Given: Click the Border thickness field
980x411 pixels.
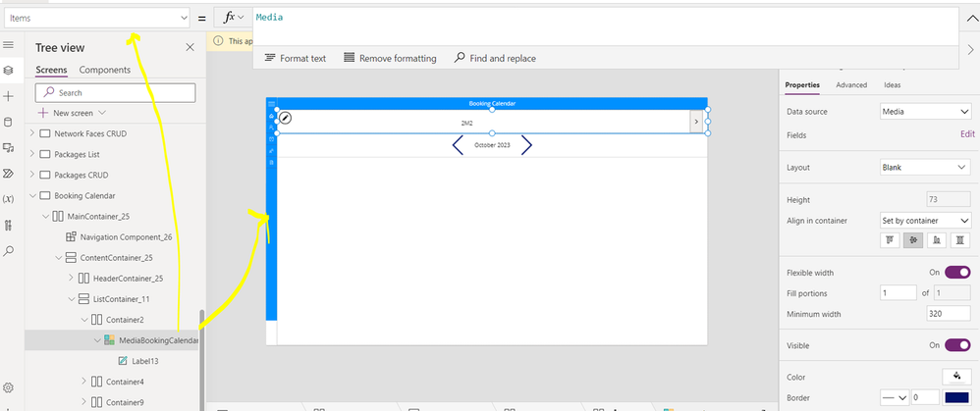Looking at the screenshot, I should coord(925,398).
